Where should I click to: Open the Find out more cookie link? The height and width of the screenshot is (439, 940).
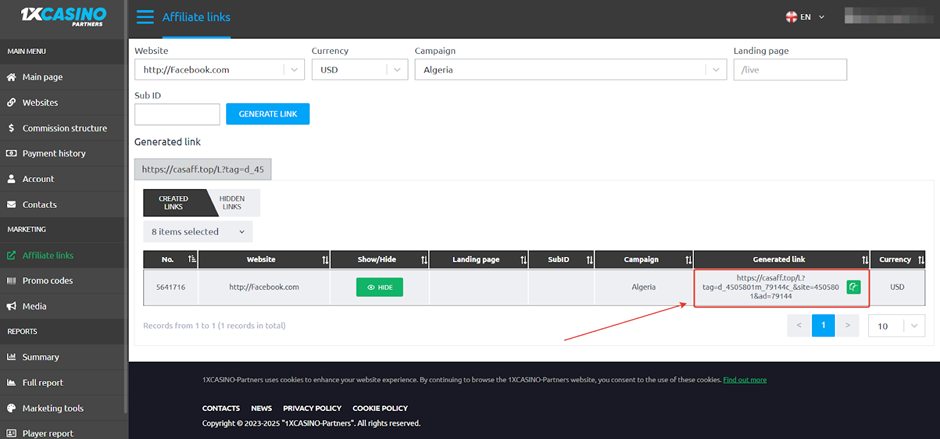tap(744, 380)
